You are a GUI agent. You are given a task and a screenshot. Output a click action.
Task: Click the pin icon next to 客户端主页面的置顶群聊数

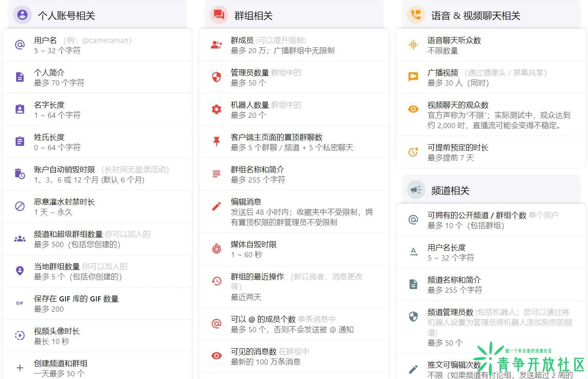pos(217,141)
